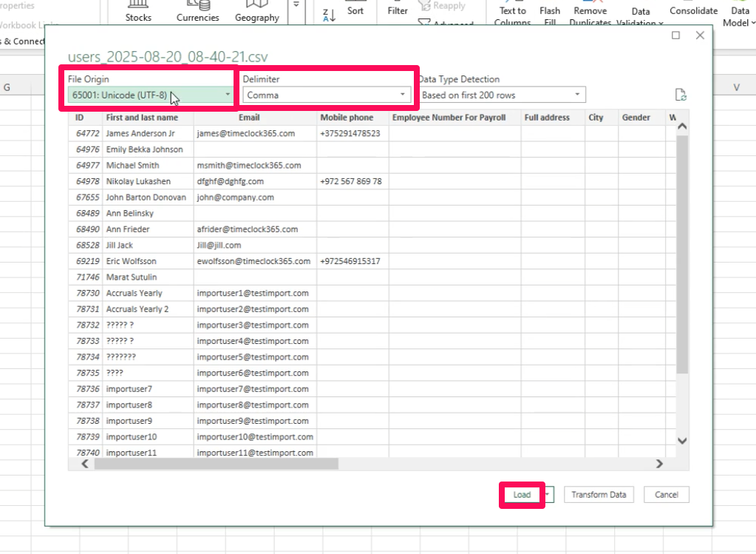The height and width of the screenshot is (554, 756).
Task: Click the Transform Data button
Action: (599, 495)
